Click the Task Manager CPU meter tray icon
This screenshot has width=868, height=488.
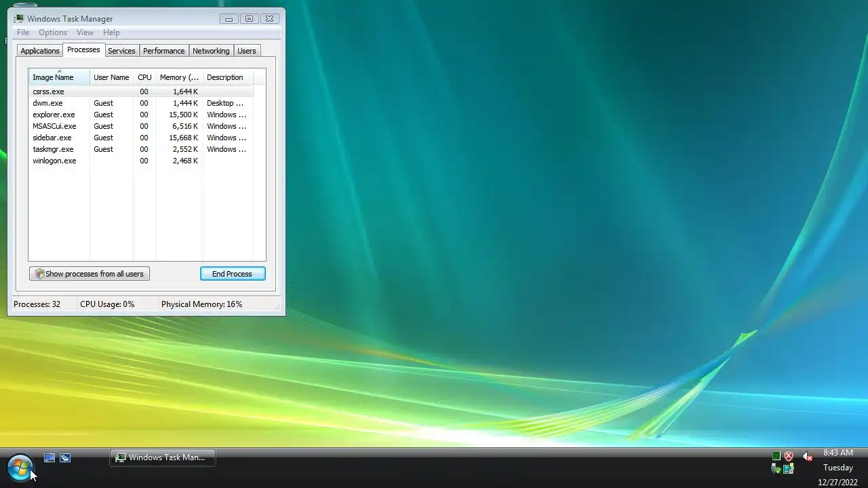[x=776, y=457]
